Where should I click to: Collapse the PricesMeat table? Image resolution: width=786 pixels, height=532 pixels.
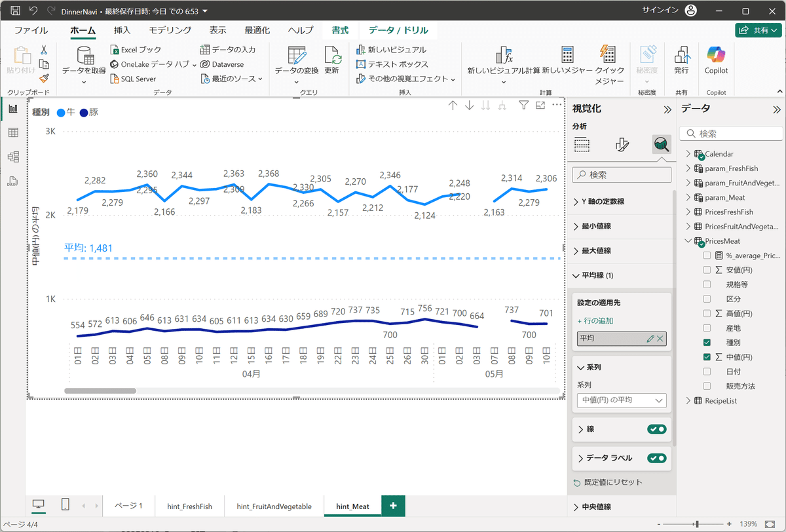[x=688, y=241]
